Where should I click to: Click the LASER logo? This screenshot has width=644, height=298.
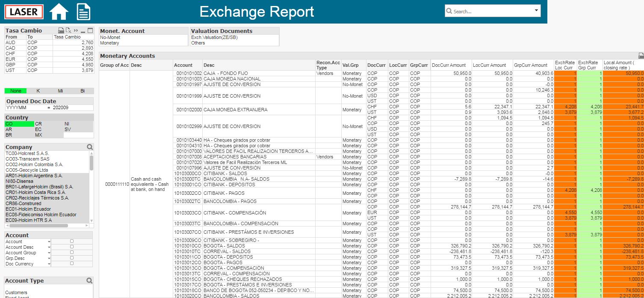pos(24,12)
